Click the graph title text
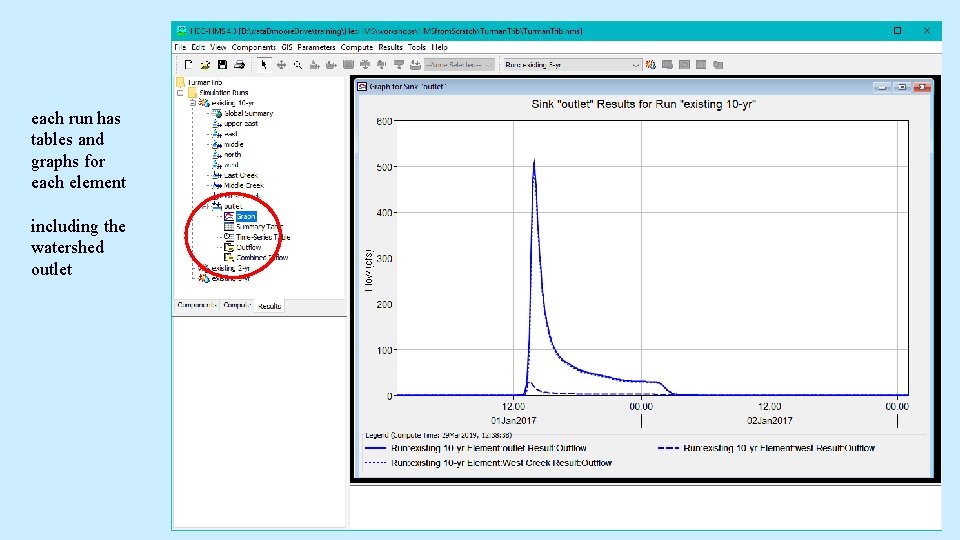The height and width of the screenshot is (540, 960). (x=643, y=104)
